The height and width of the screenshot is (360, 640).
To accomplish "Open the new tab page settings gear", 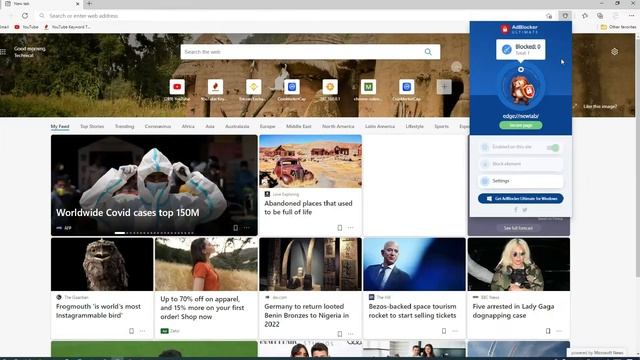I will coord(615,52).
